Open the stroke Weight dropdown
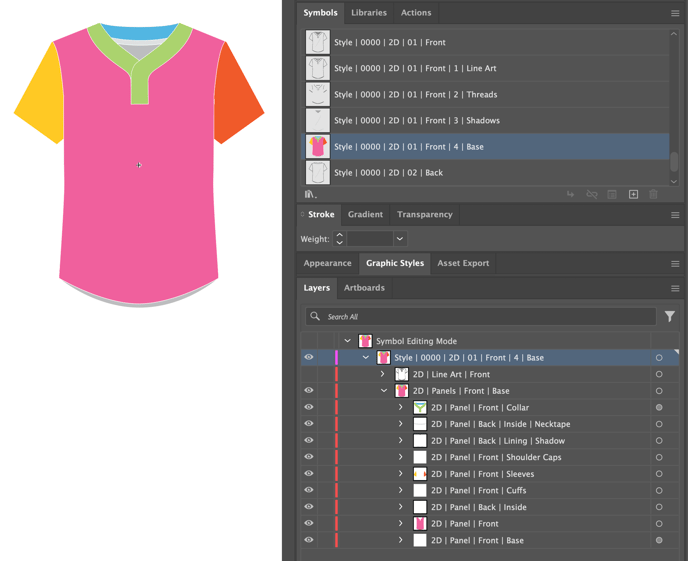Screen dimensions: 688x561 400,239
